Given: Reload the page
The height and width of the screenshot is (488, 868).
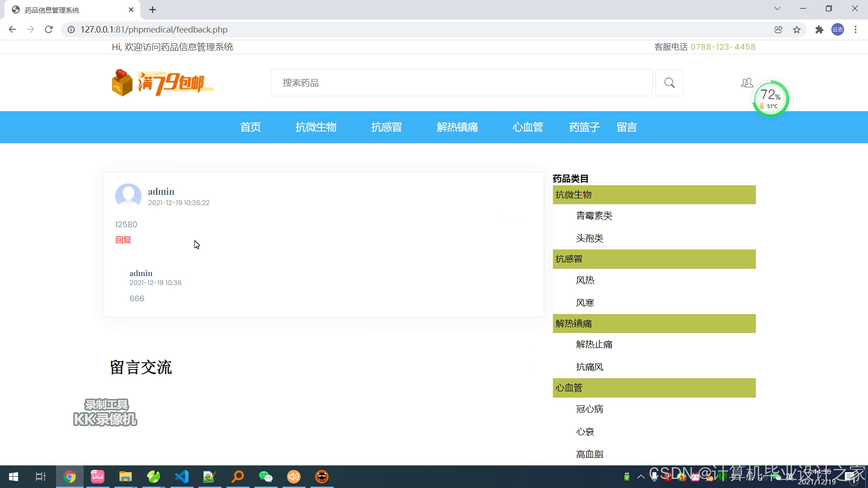Looking at the screenshot, I should 49,30.
